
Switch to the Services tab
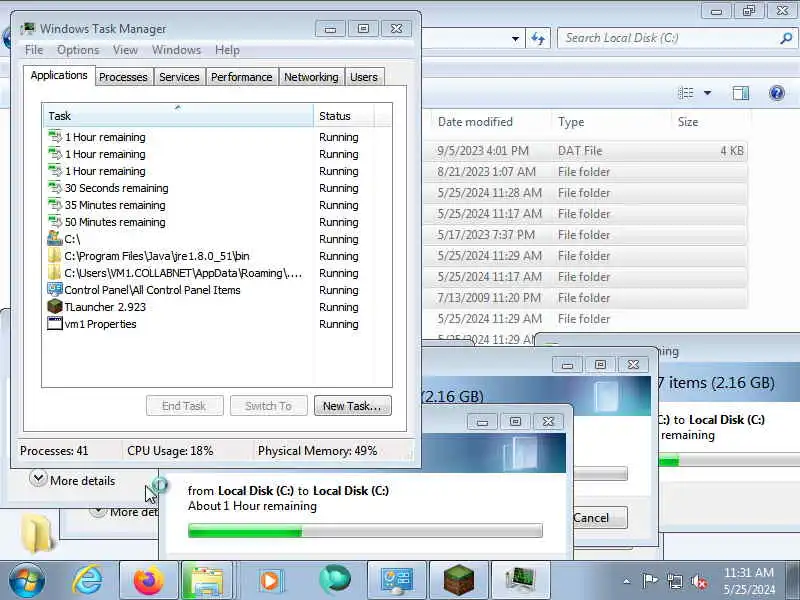point(179,77)
